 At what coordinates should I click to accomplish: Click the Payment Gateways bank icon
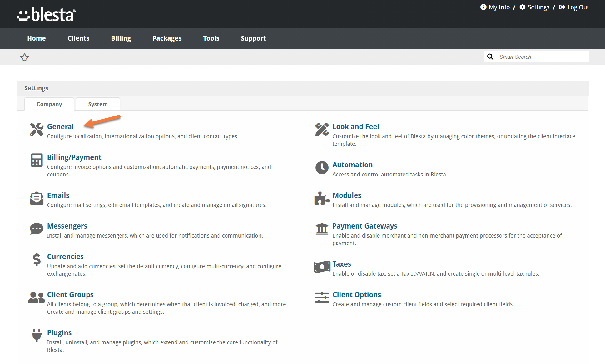click(322, 229)
